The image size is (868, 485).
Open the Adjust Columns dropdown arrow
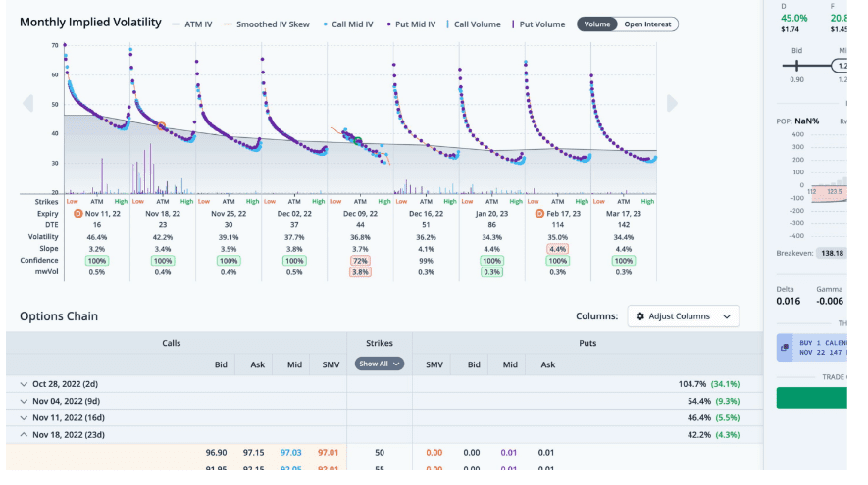click(727, 316)
